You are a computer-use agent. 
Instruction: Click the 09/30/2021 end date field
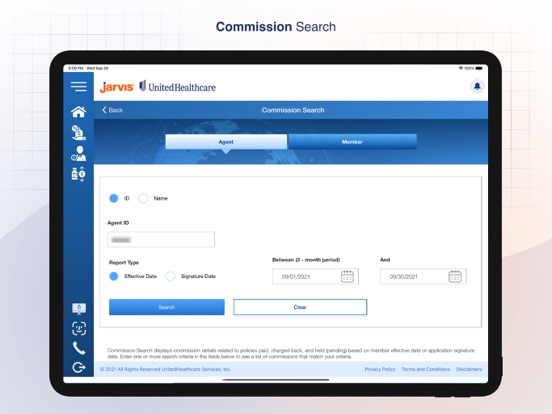pos(423,276)
